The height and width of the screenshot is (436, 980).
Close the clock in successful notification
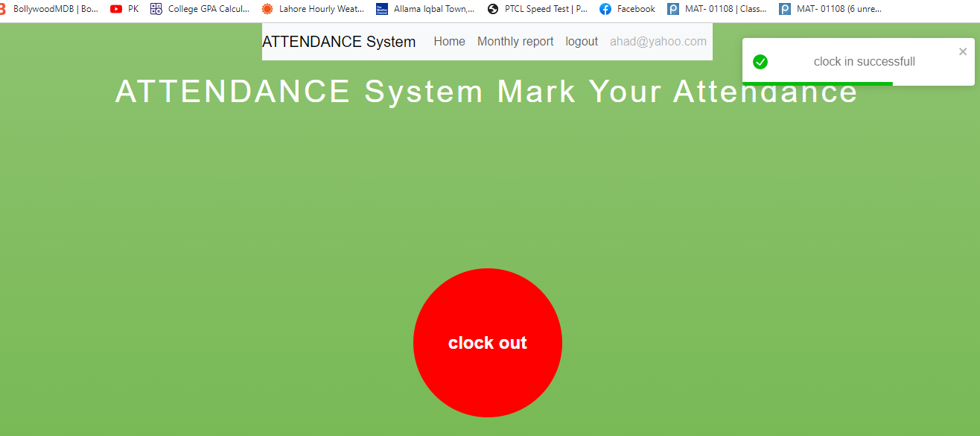(x=963, y=51)
